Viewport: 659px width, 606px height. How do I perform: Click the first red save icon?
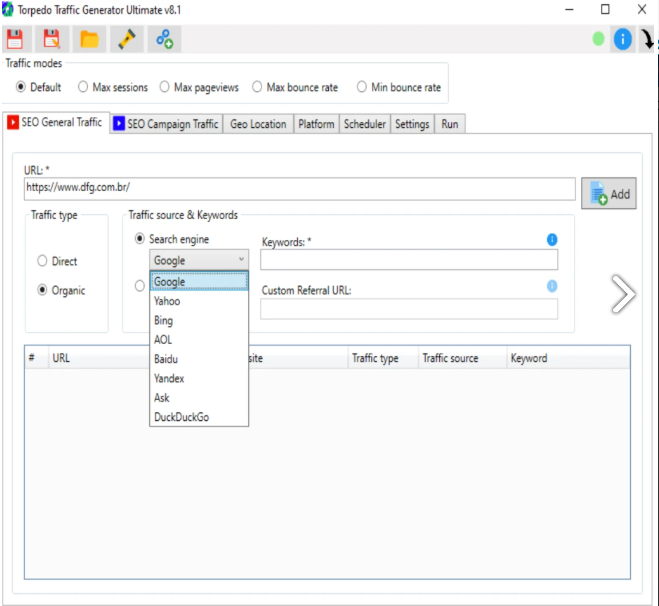15,39
